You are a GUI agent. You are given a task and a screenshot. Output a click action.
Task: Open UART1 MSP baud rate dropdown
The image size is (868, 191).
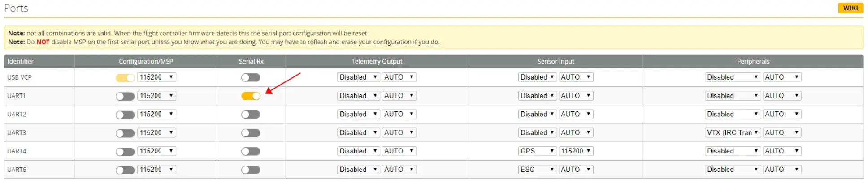tap(156, 96)
